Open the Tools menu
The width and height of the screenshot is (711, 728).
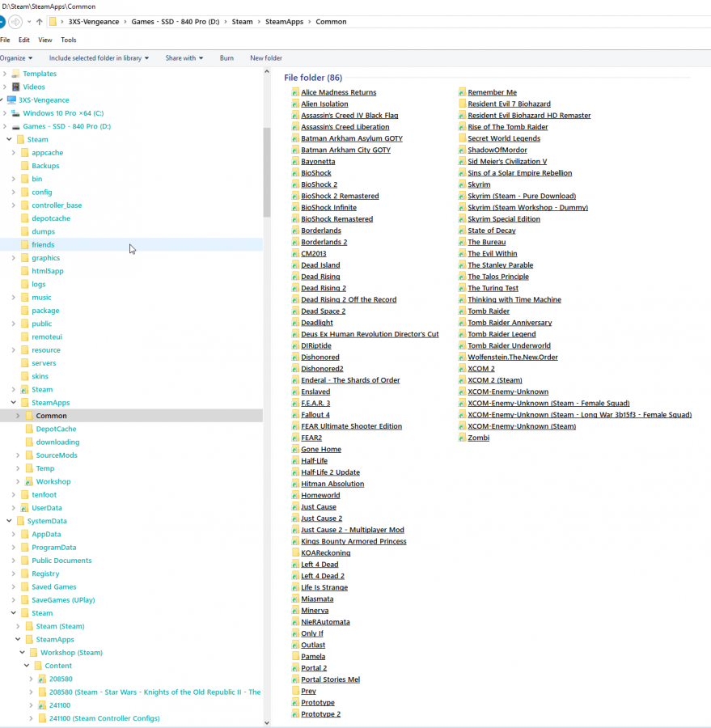click(69, 40)
